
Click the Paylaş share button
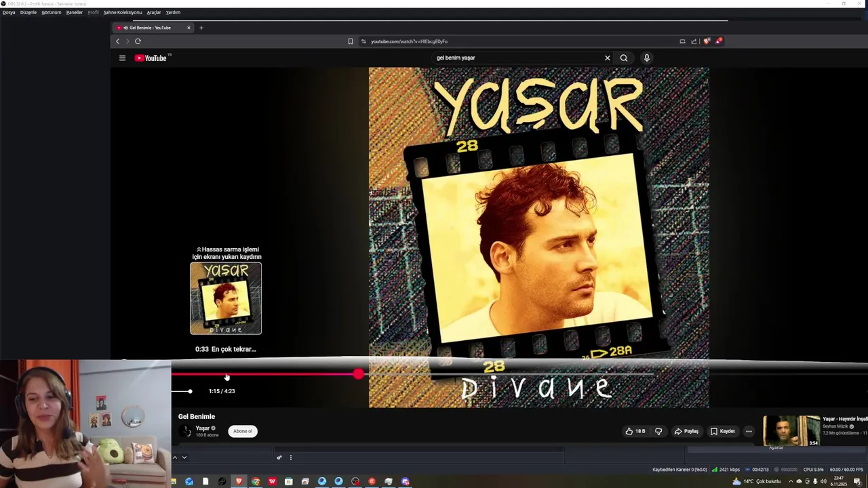tap(686, 431)
